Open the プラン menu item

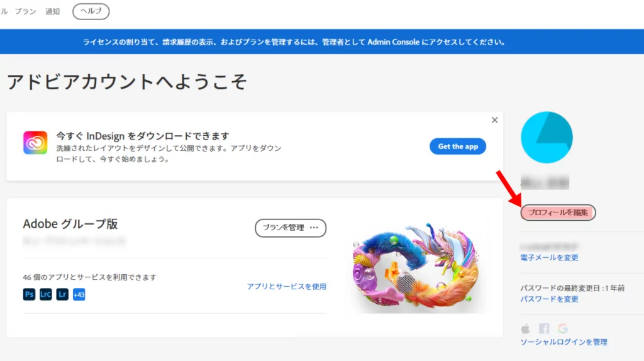click(x=26, y=11)
